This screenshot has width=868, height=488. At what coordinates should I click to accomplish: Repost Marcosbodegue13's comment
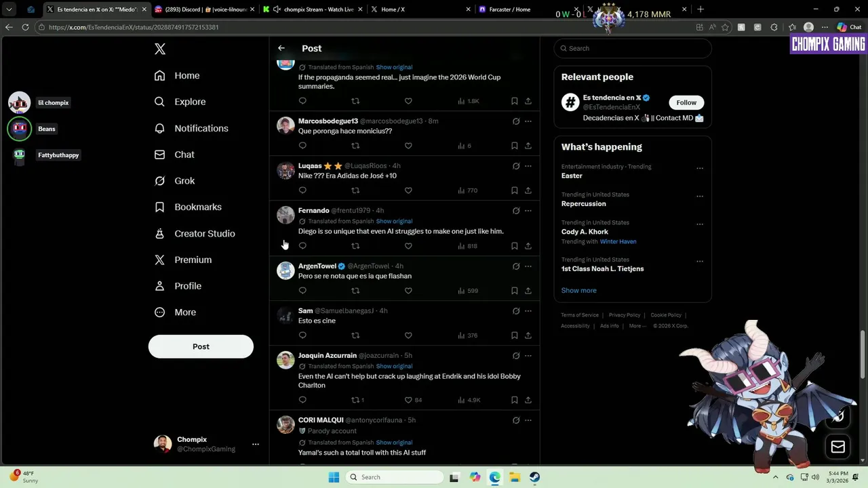tap(355, 146)
